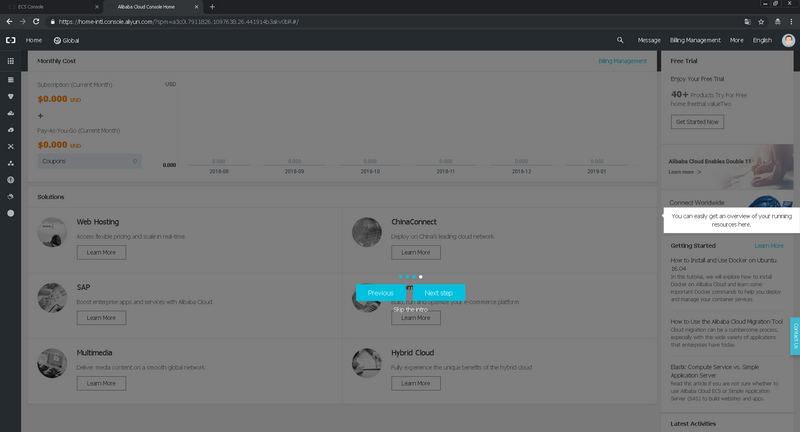Screen dimensions: 800x432
Task: Open Learn More under Multimedia
Action: tap(101, 384)
